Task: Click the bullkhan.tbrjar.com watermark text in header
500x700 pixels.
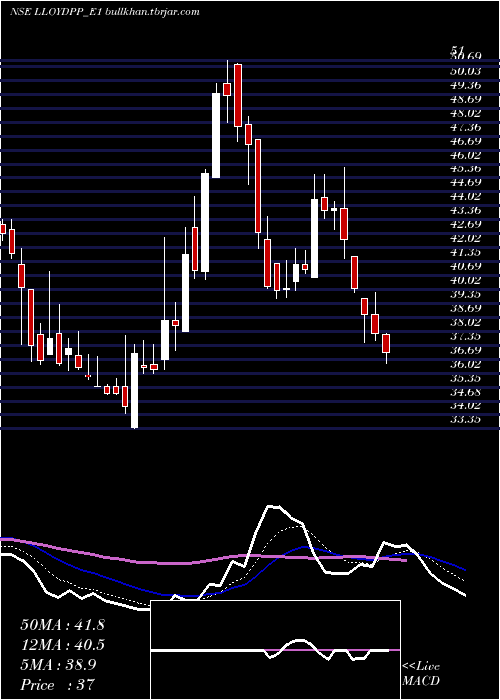Action: pos(152,12)
